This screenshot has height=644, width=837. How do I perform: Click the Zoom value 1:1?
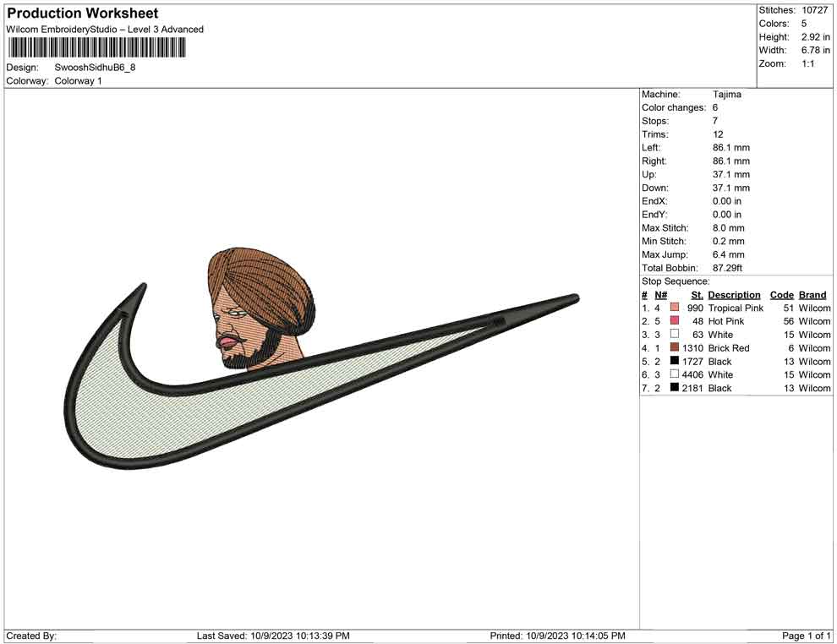point(807,63)
